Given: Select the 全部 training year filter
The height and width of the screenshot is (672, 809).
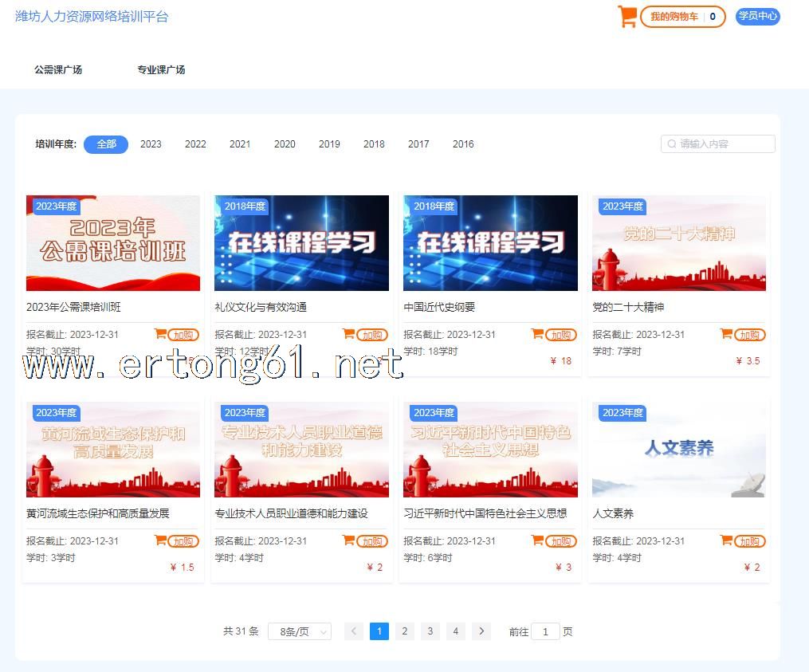Looking at the screenshot, I should pos(106,144).
